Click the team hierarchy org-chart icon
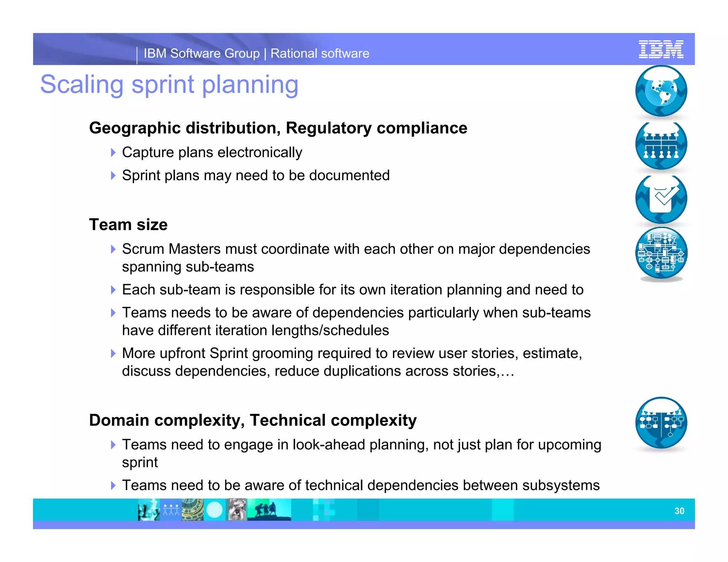 click(x=661, y=145)
